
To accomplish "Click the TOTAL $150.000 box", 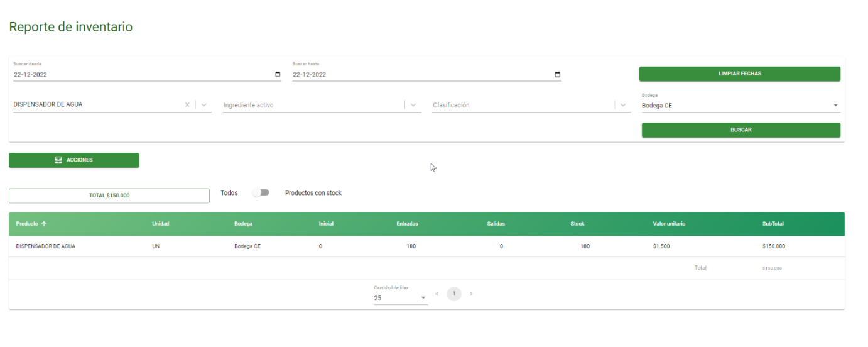I will click(109, 196).
